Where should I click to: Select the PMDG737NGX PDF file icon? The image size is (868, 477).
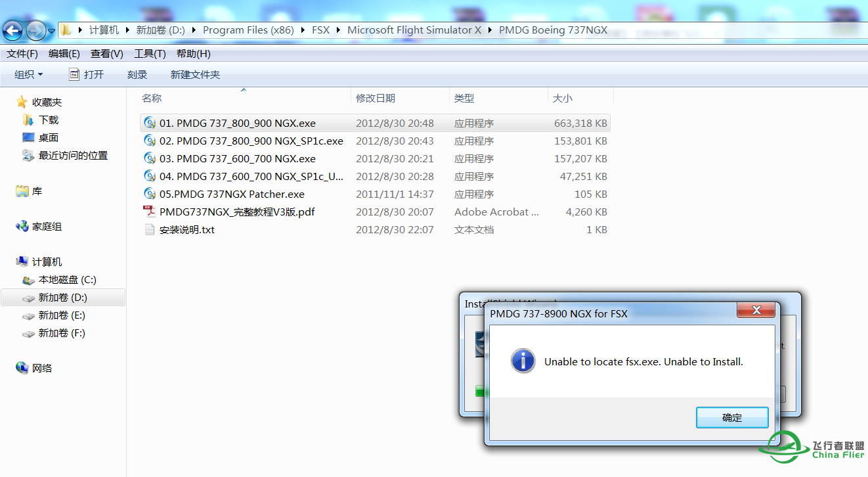coord(149,212)
